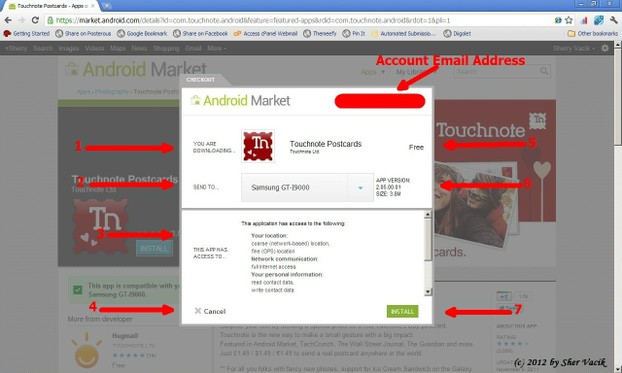Open Chrome wrench settings menu
Image resolution: width=622 pixels, height=373 pixels.
click(613, 20)
